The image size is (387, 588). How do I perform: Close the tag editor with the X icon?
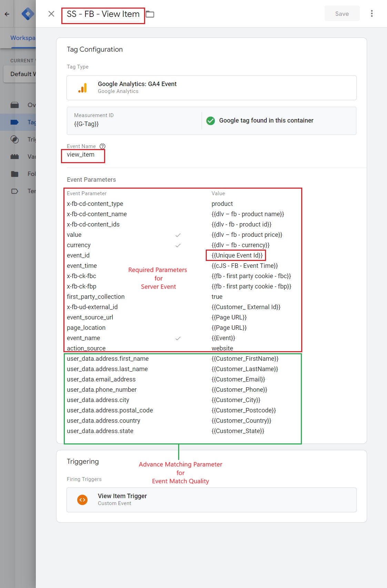pyautogui.click(x=51, y=14)
